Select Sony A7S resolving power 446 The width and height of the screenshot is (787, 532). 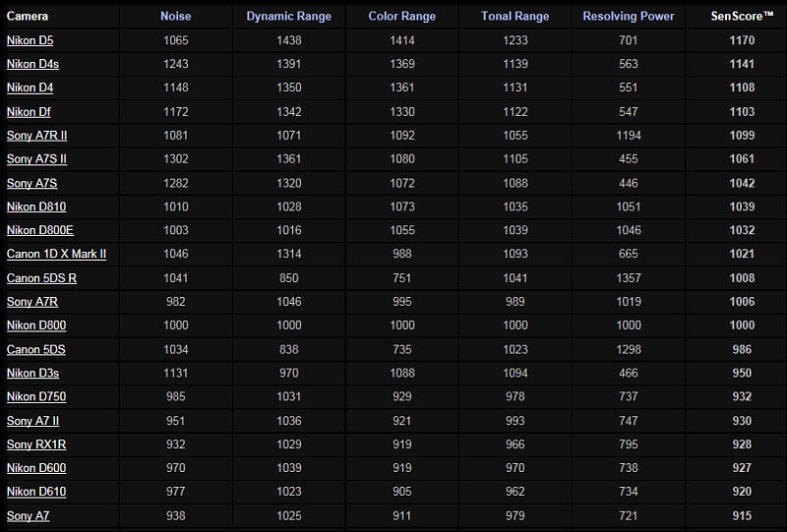click(x=629, y=183)
